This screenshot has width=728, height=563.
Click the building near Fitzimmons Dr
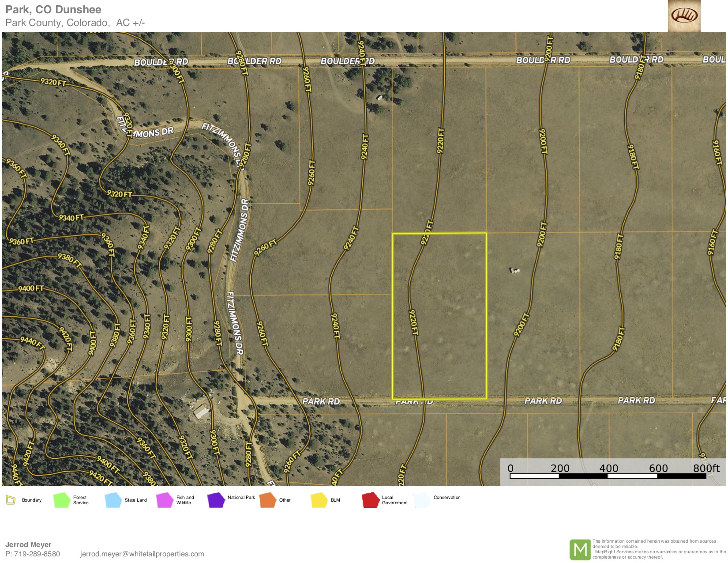(201, 412)
